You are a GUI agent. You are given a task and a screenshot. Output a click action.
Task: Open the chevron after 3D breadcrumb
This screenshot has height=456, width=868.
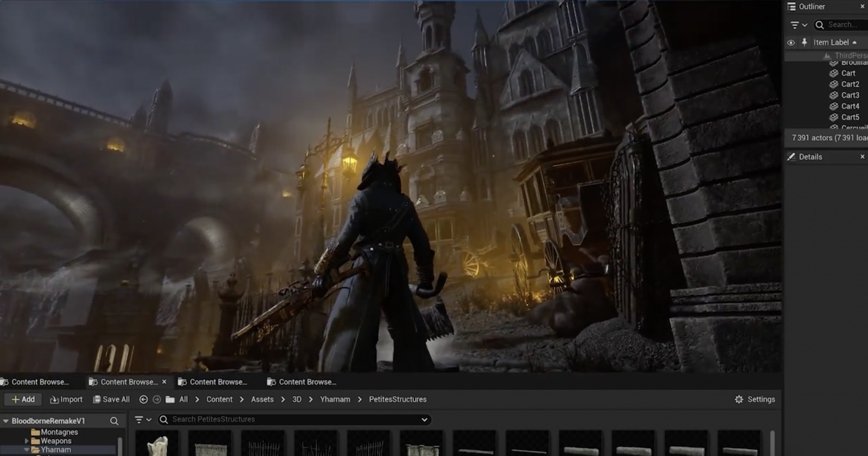tap(311, 400)
